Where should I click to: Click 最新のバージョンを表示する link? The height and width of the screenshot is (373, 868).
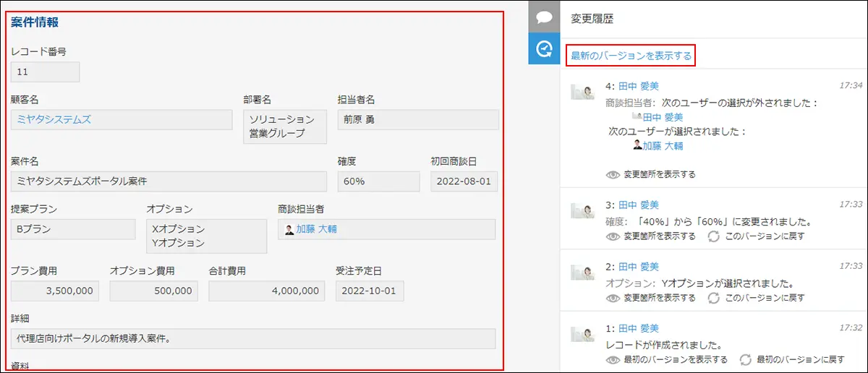(631, 56)
